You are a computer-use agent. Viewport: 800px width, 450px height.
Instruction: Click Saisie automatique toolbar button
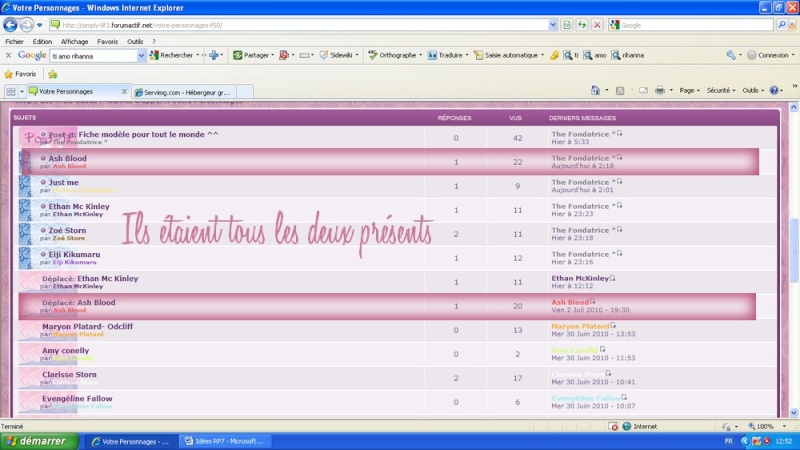pyautogui.click(x=506, y=55)
